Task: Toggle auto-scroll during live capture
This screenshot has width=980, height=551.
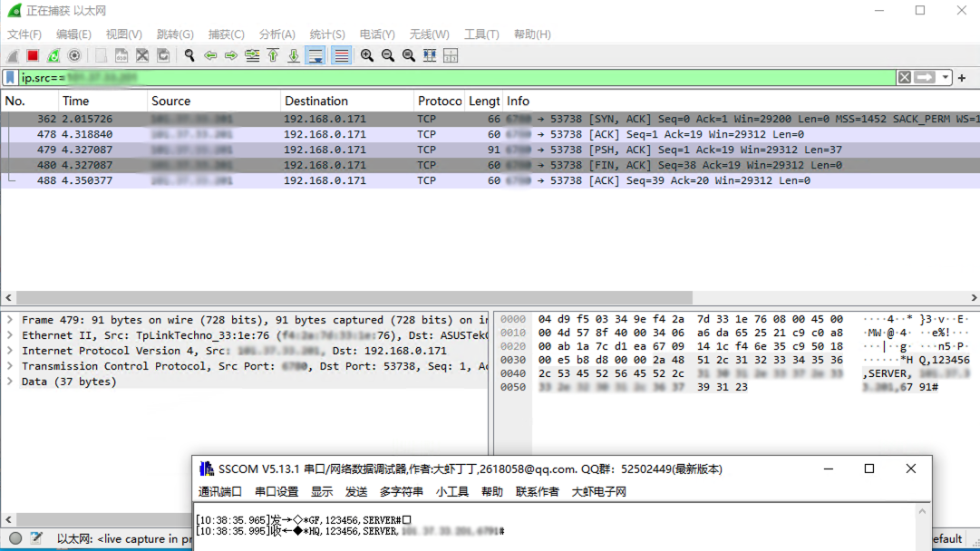Action: point(315,55)
